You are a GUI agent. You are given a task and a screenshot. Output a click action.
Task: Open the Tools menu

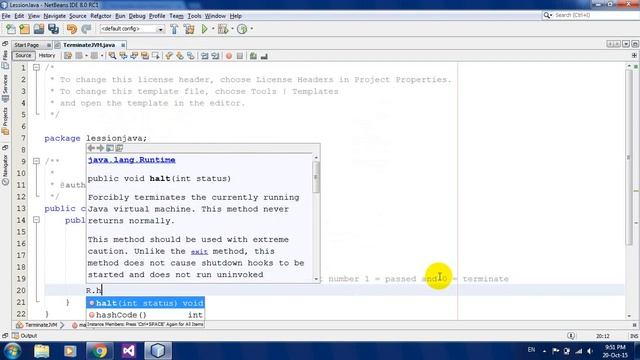coord(194,16)
